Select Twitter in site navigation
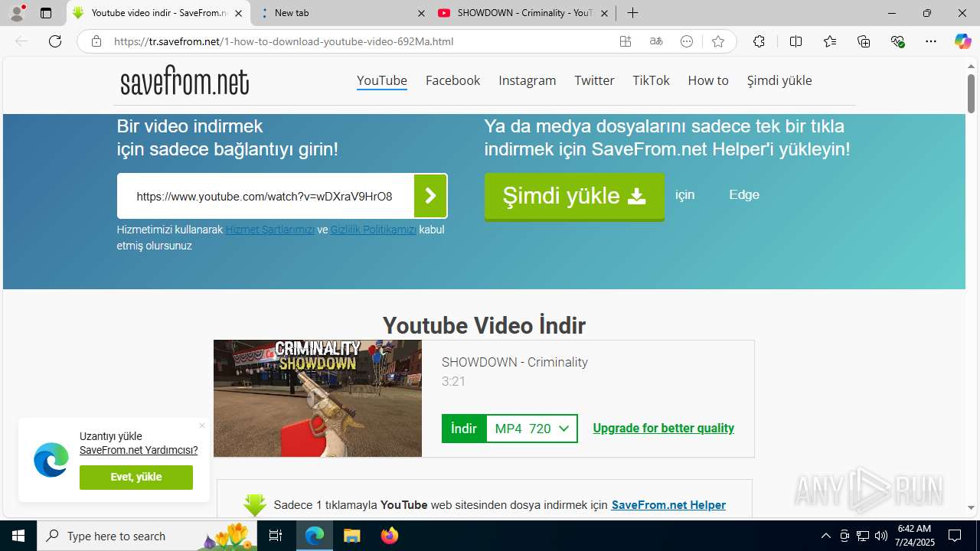This screenshot has width=980, height=551. pos(594,80)
